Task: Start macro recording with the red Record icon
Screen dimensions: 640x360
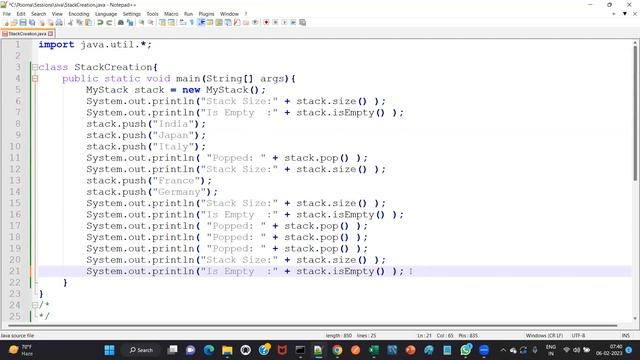Action: (x=266, y=22)
